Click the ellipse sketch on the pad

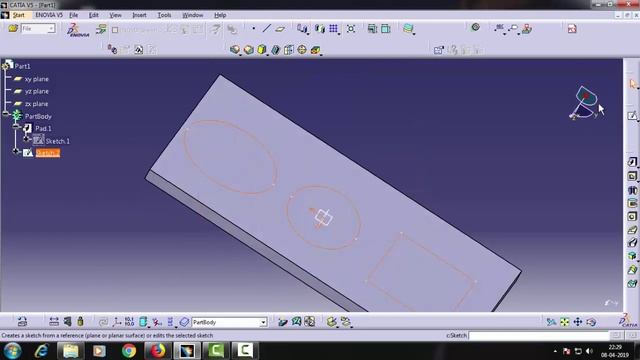(x=231, y=157)
